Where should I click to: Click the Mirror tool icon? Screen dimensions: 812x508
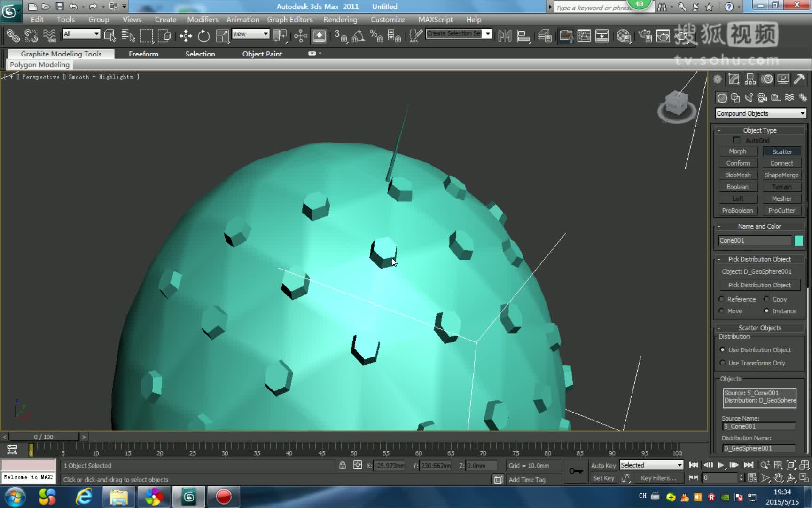tap(505, 36)
